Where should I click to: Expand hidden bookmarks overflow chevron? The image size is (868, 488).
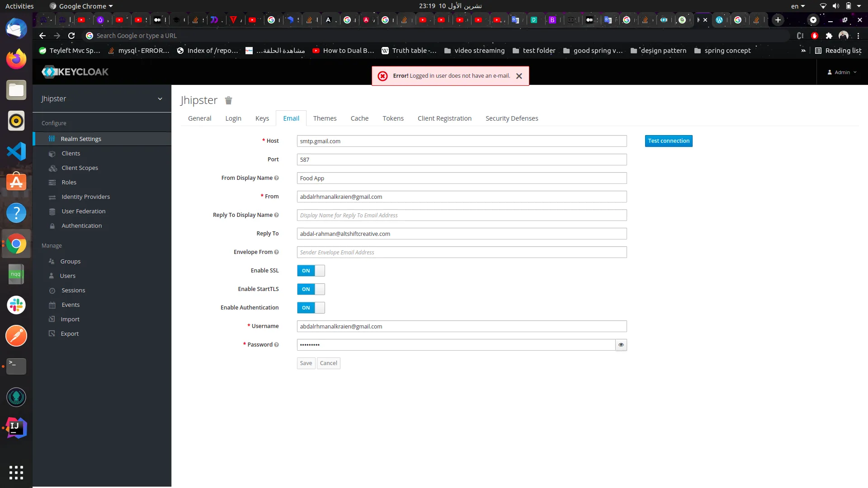click(803, 51)
